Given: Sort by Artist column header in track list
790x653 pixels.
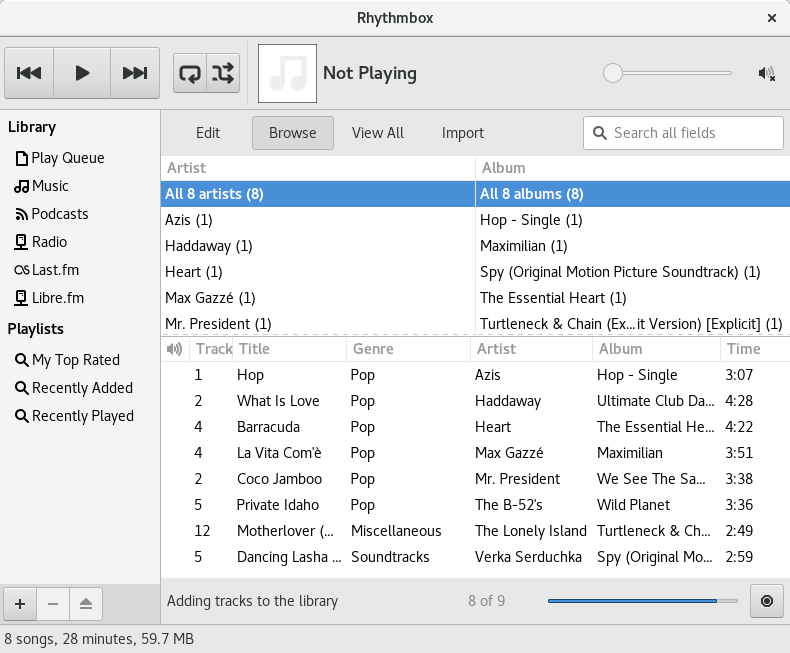Looking at the screenshot, I should [531, 349].
